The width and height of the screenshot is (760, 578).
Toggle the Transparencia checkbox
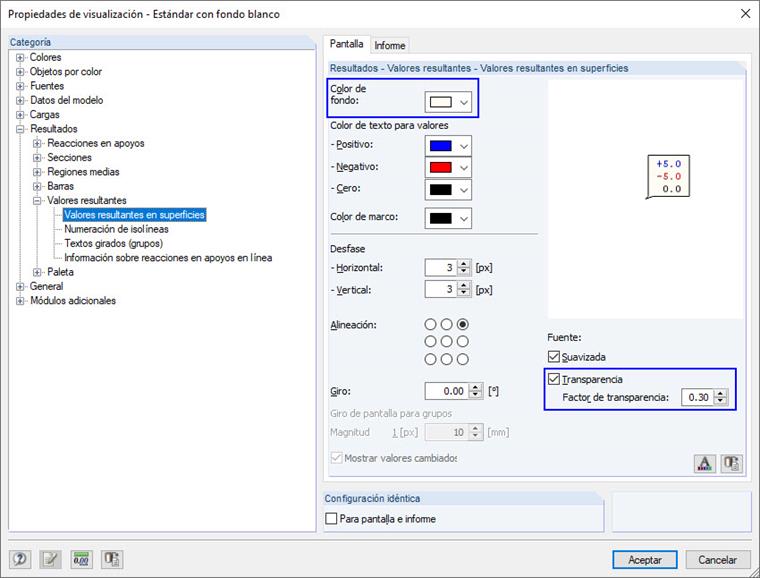tap(554, 379)
